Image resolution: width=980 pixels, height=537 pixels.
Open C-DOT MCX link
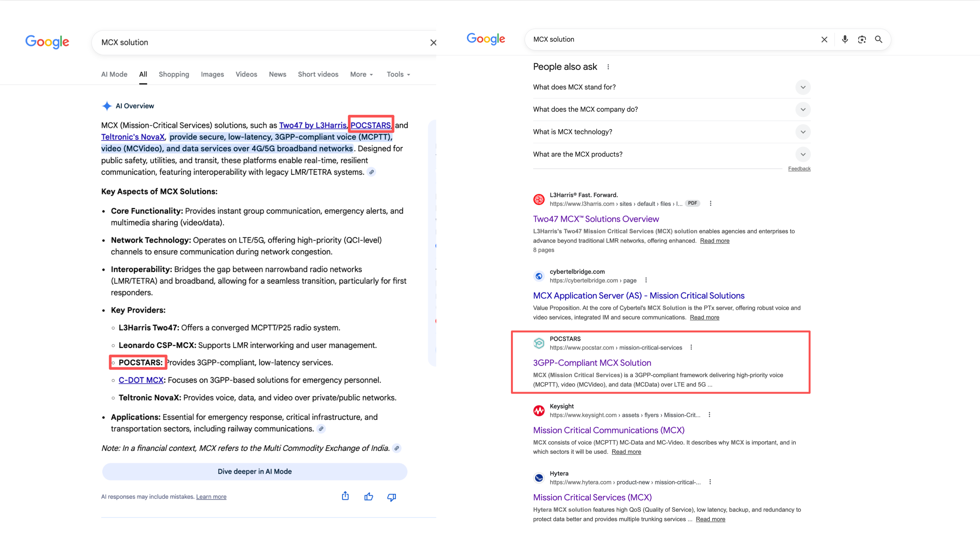(141, 380)
